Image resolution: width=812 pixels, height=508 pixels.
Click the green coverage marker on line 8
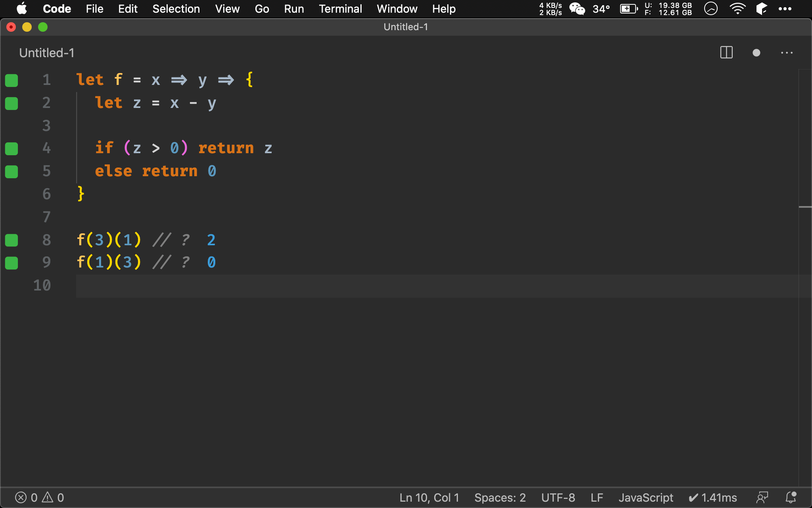[11, 240]
